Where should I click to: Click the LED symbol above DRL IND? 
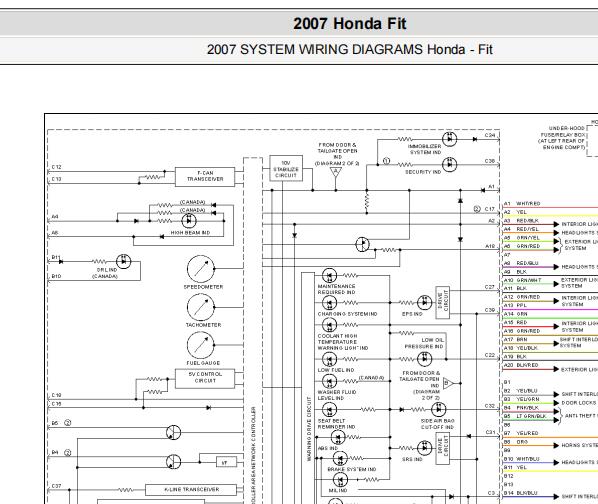(123, 262)
